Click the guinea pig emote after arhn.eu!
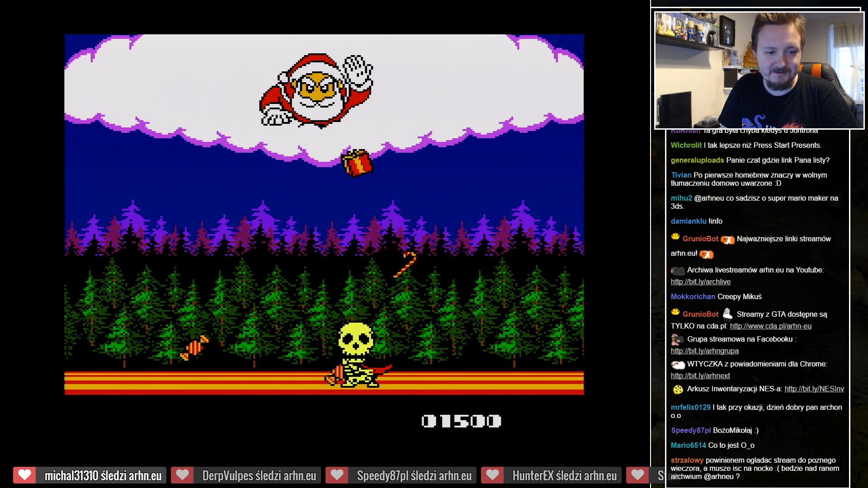The width and height of the screenshot is (868, 488). point(706,254)
